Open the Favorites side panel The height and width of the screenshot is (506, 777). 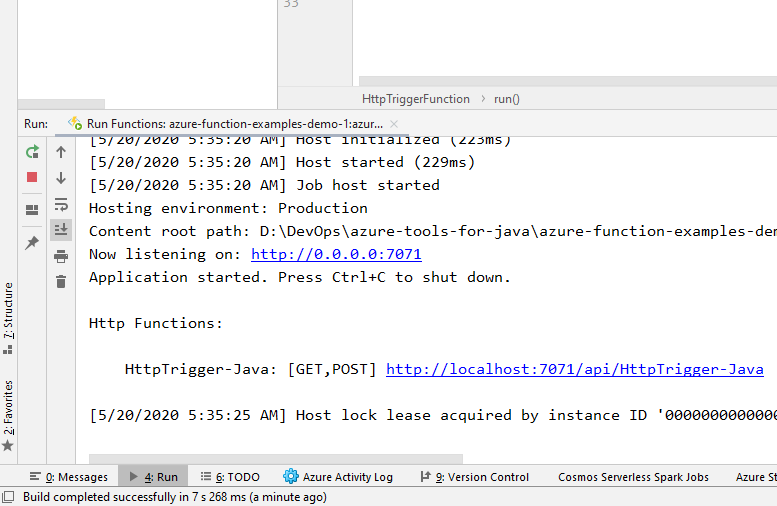(8, 415)
